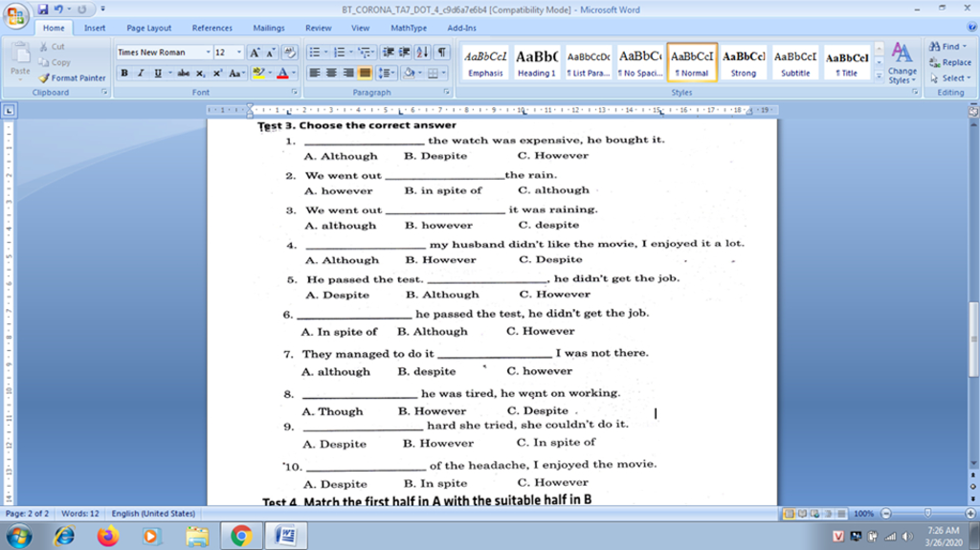
Task: Apply subscript formatting
Action: [x=200, y=73]
